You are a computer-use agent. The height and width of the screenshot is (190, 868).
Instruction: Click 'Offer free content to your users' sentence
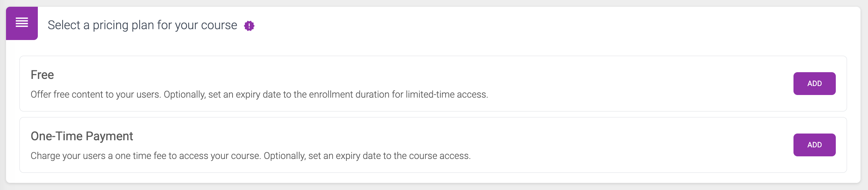click(96, 94)
